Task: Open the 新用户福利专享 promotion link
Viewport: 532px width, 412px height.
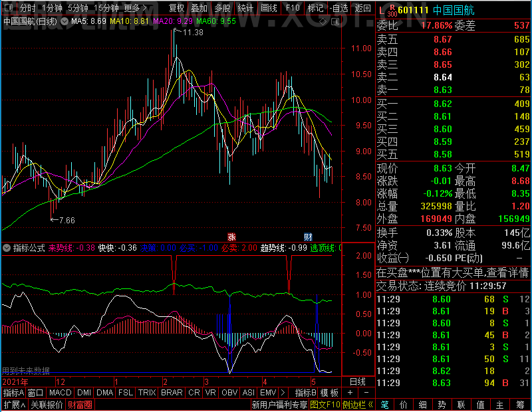Action: pyautogui.click(x=279, y=405)
